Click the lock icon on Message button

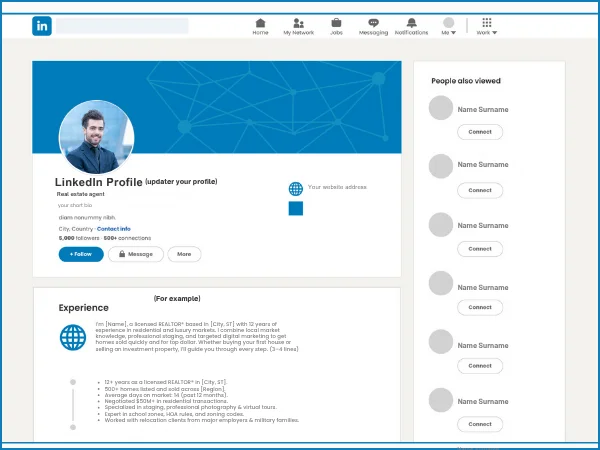point(122,254)
